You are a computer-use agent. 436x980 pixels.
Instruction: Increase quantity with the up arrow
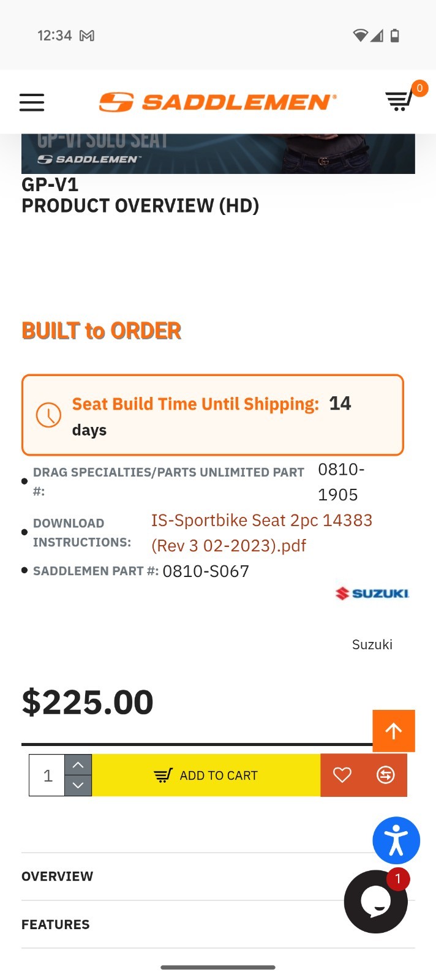[78, 765]
